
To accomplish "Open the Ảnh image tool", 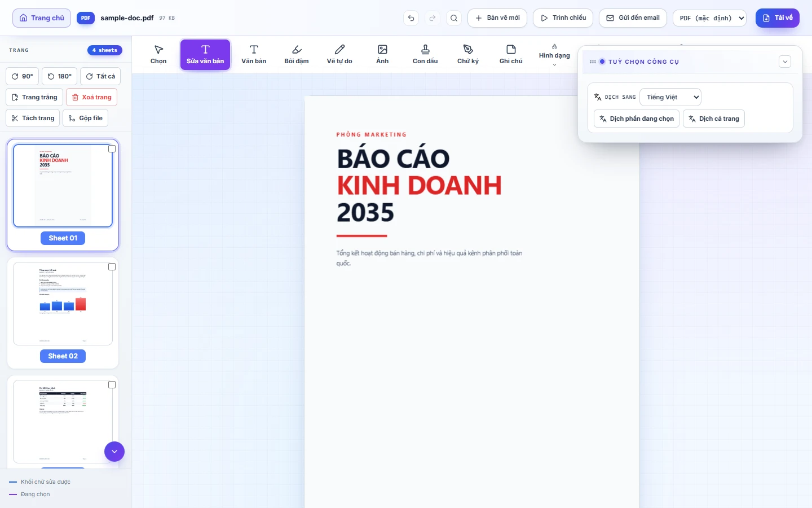I will point(382,55).
